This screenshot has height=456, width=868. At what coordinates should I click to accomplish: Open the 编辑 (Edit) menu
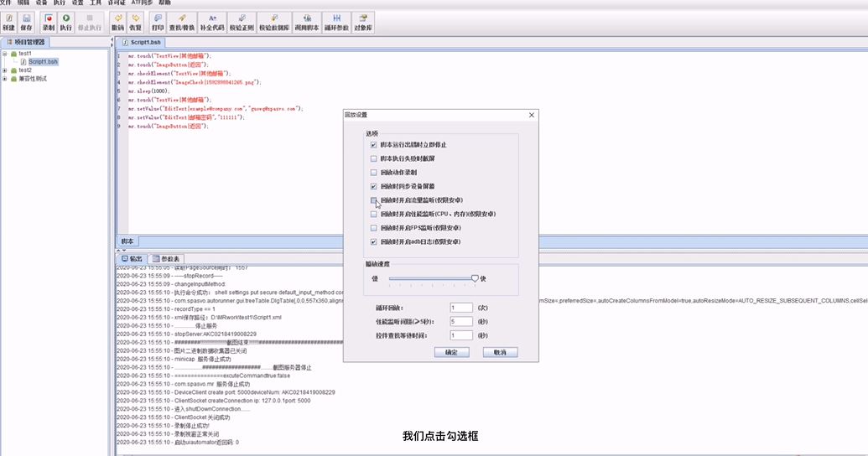(x=23, y=3)
